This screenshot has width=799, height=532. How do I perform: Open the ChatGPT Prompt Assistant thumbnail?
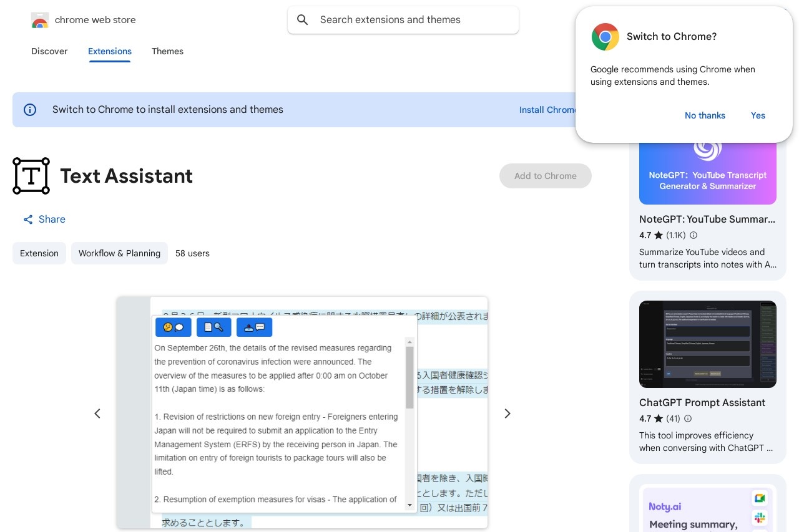pyautogui.click(x=708, y=344)
